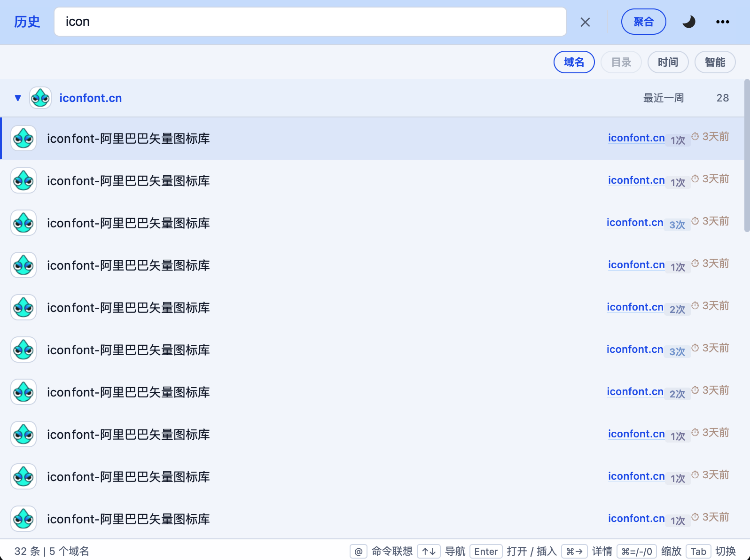Click the iconfont.cn link in the ninth row
Viewport: 750px width, 560px height.
pyautogui.click(x=636, y=476)
